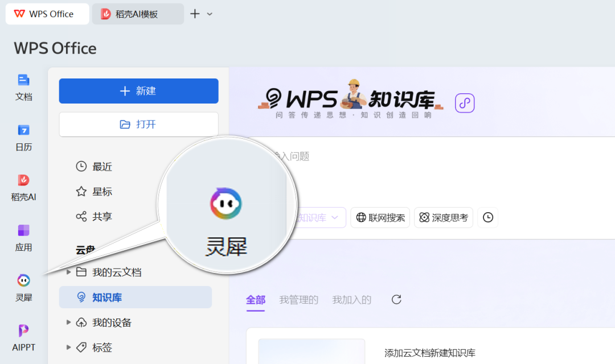
Task: Open the 最近 recent list
Action: 94,167
